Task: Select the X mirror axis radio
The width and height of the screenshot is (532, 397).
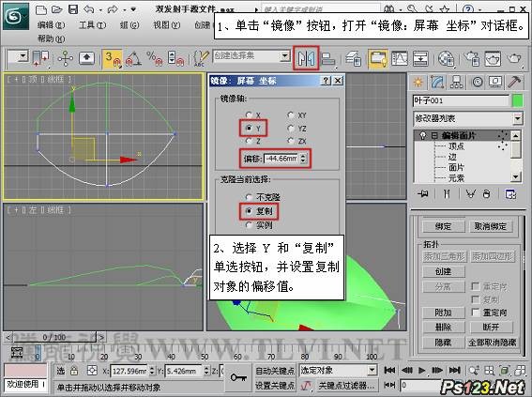Action: click(x=249, y=115)
